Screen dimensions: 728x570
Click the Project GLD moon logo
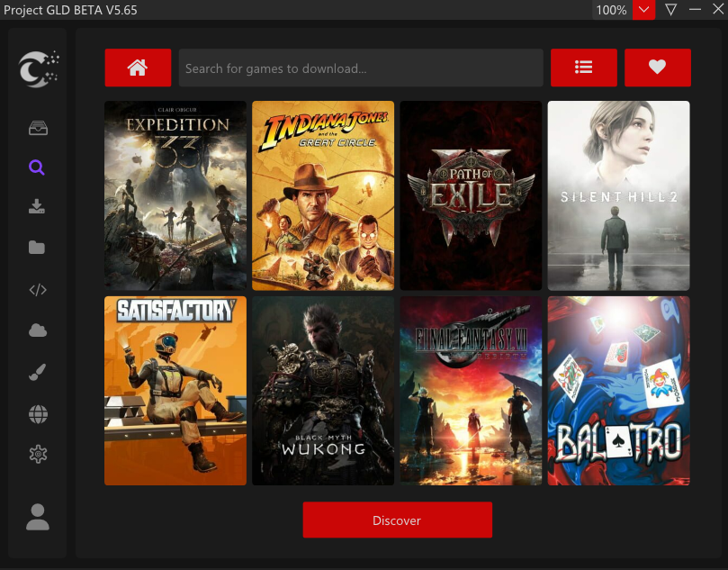pos(39,68)
